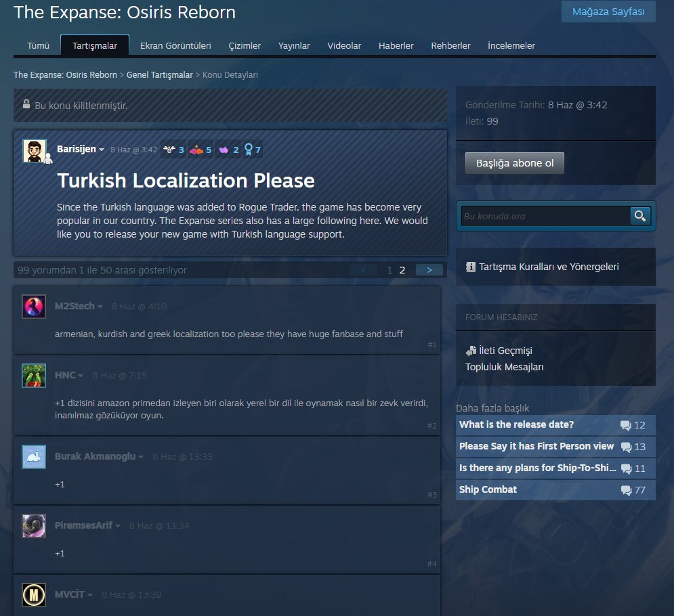Click the Burak Akmanoglu username

pos(95,457)
